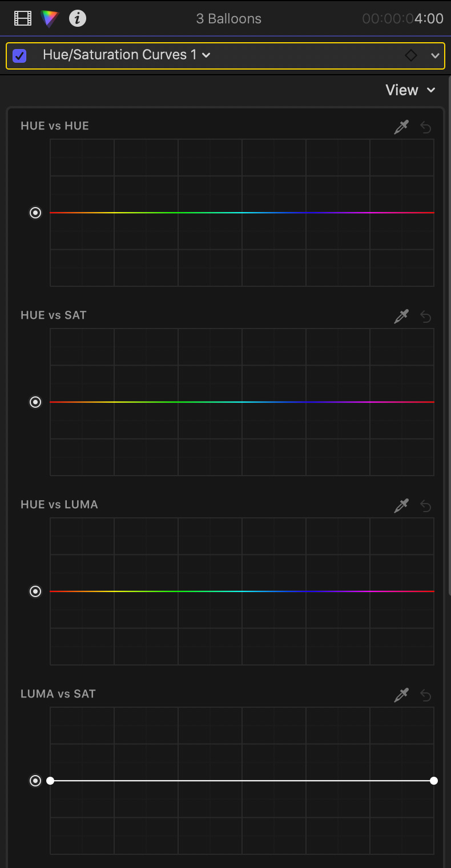Image resolution: width=451 pixels, height=868 pixels.
Task: Add a keyframe with the diamond button
Action: point(411,55)
